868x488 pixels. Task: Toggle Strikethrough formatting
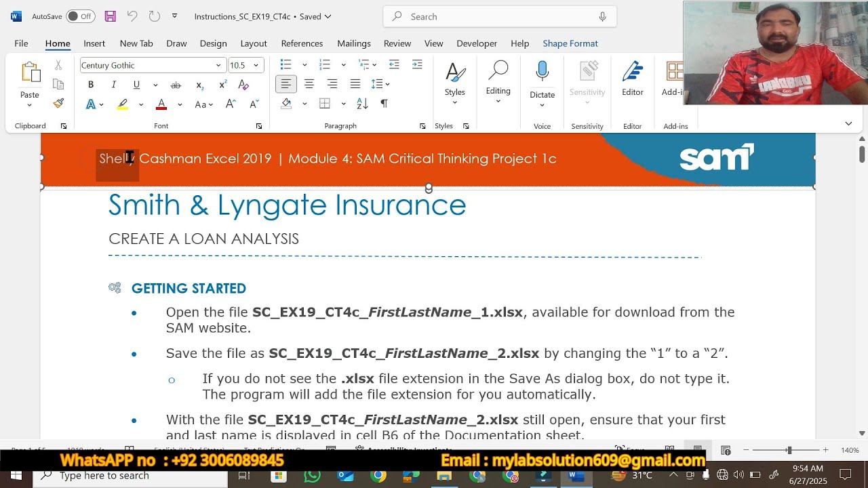(x=176, y=85)
